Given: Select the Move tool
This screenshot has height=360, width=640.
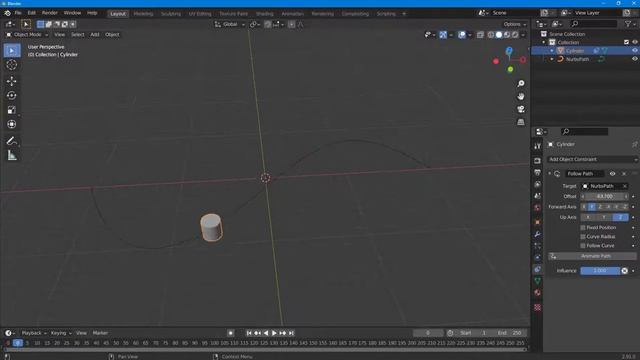Looking at the screenshot, I should pos(12,81).
